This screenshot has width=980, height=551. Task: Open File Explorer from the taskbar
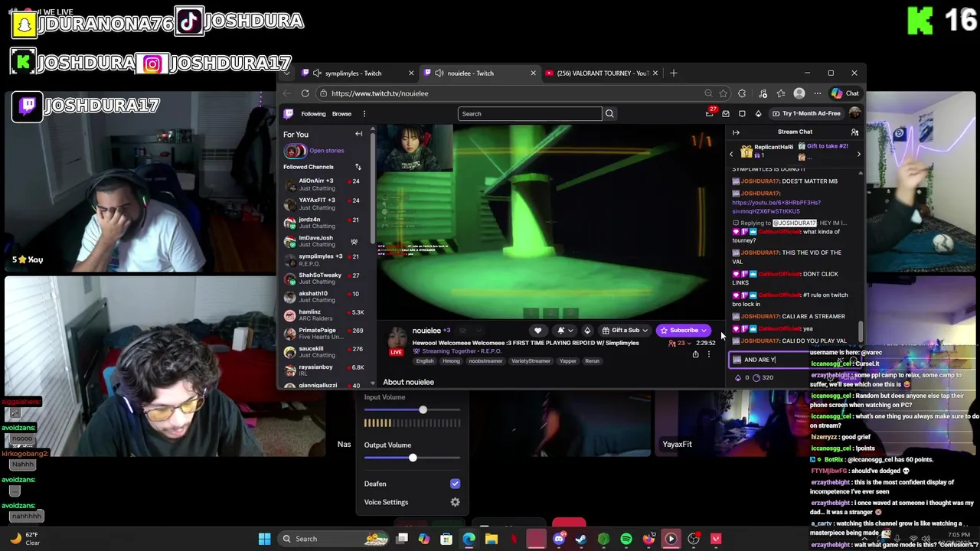[x=492, y=539]
